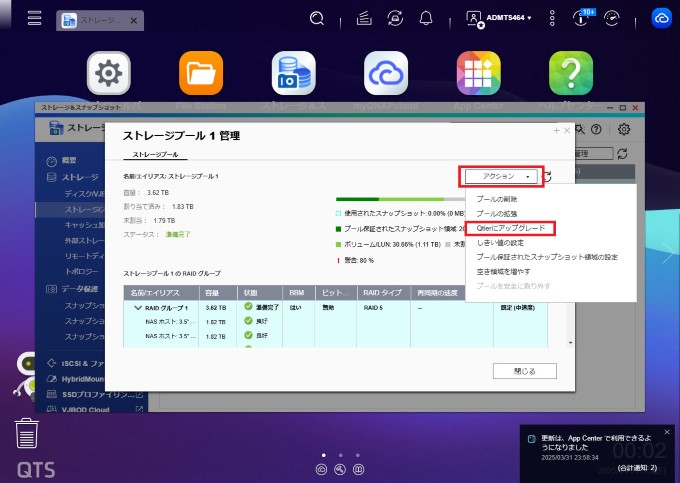Choose プールの削除 from action menu
Viewport: 680px width, 483px height.
(497, 199)
